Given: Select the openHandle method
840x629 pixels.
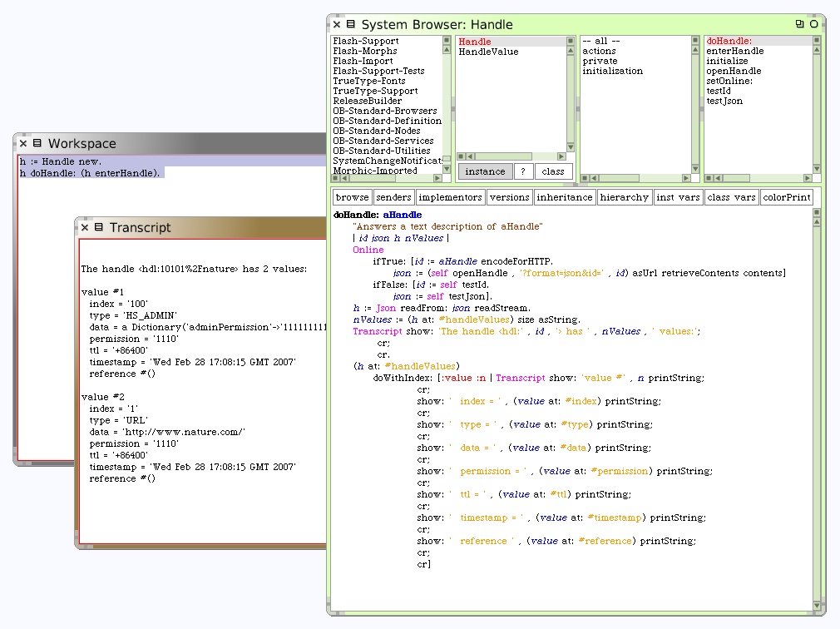Looking at the screenshot, I should 734,72.
